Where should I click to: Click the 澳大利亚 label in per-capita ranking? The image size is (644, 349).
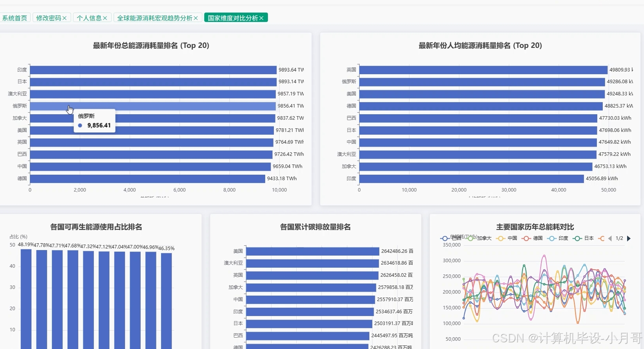347,154
